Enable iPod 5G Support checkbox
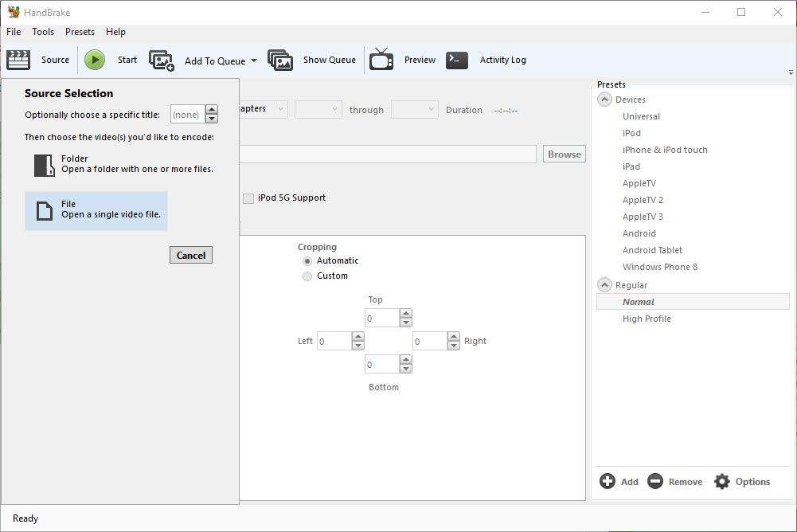797x532 pixels. point(249,198)
